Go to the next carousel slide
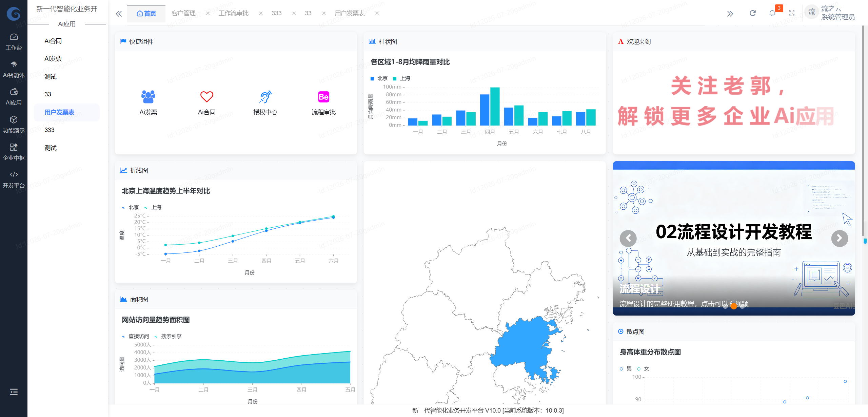 840,238
